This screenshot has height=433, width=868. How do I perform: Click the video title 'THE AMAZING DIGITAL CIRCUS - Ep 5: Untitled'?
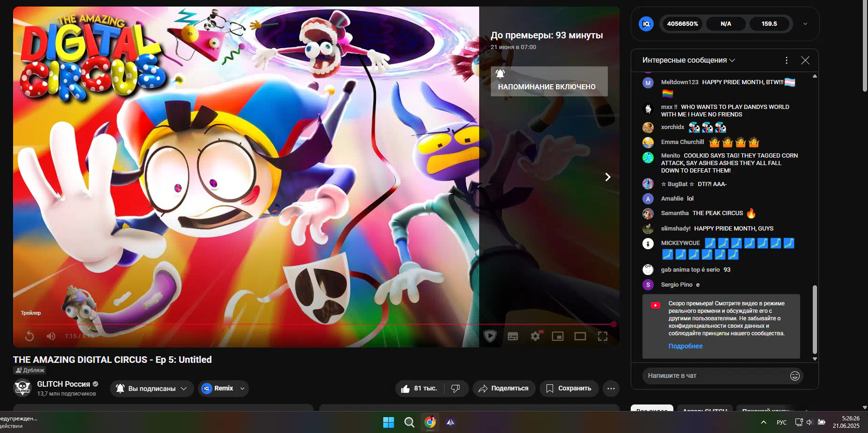pos(112,360)
